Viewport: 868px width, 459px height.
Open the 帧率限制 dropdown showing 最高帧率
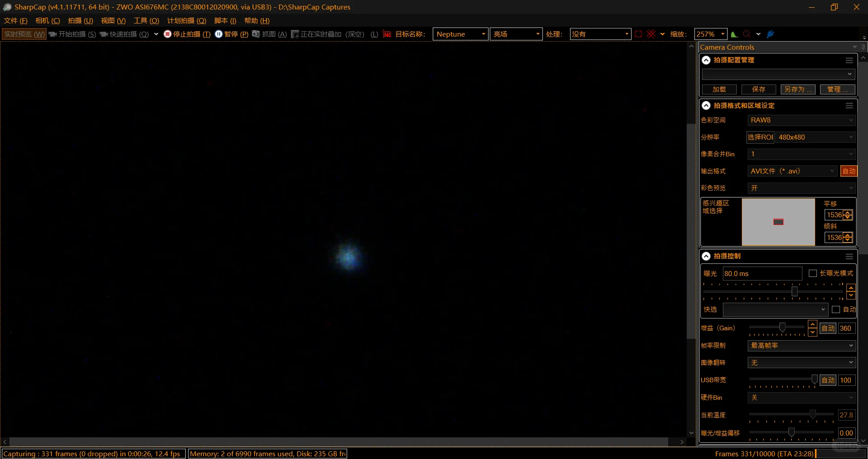pos(802,346)
